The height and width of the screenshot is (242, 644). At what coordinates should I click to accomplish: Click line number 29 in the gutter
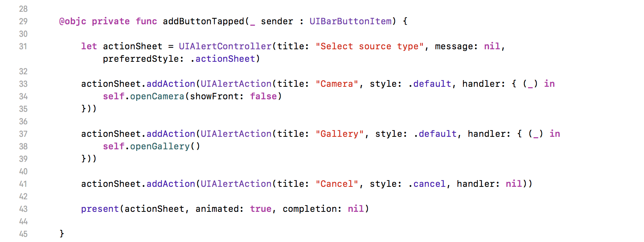[x=23, y=21]
